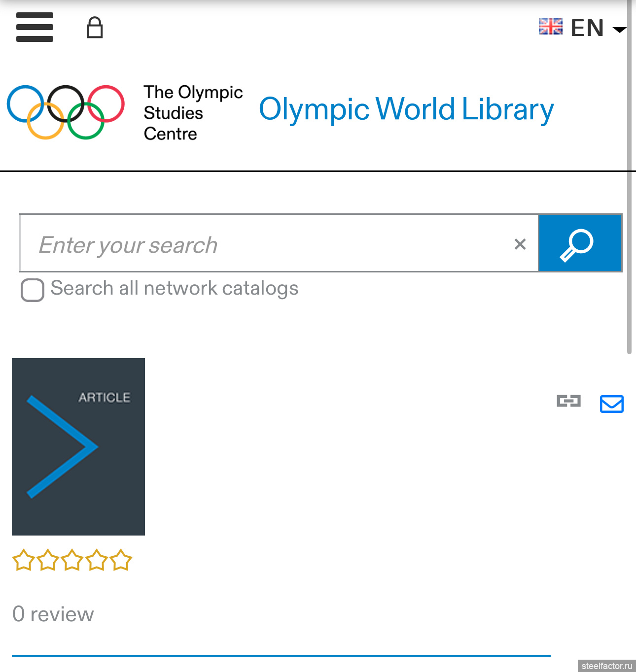
Task: Open the Olympic World Library title link
Action: click(406, 109)
